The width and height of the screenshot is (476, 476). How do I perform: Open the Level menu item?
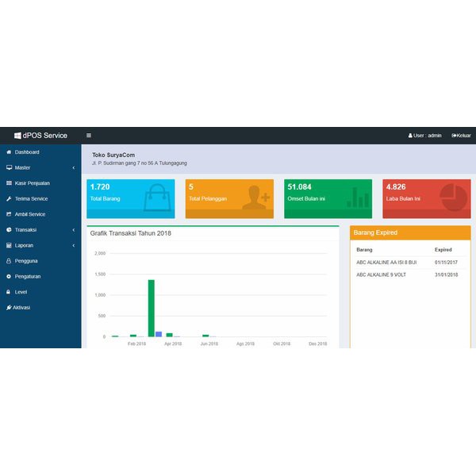tap(40, 292)
